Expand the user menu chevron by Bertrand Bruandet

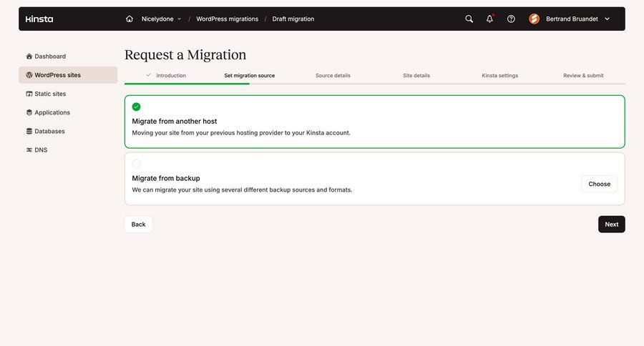pyautogui.click(x=607, y=19)
